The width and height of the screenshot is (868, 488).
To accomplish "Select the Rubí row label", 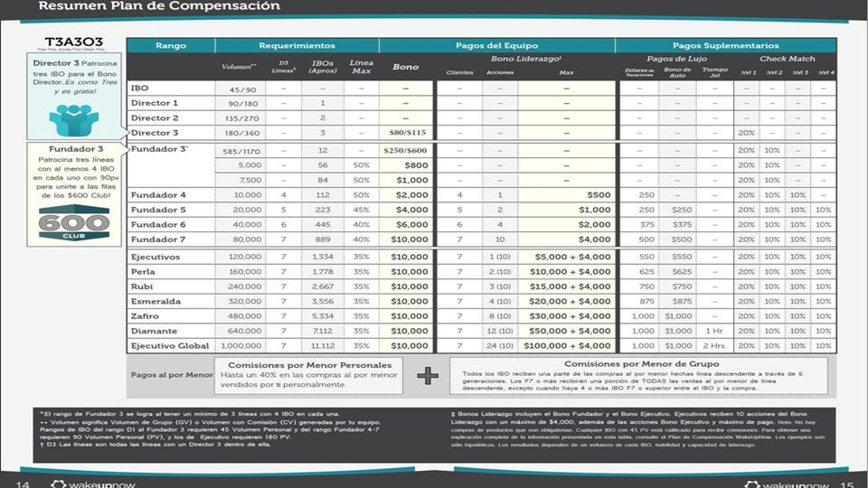I will click(142, 286).
